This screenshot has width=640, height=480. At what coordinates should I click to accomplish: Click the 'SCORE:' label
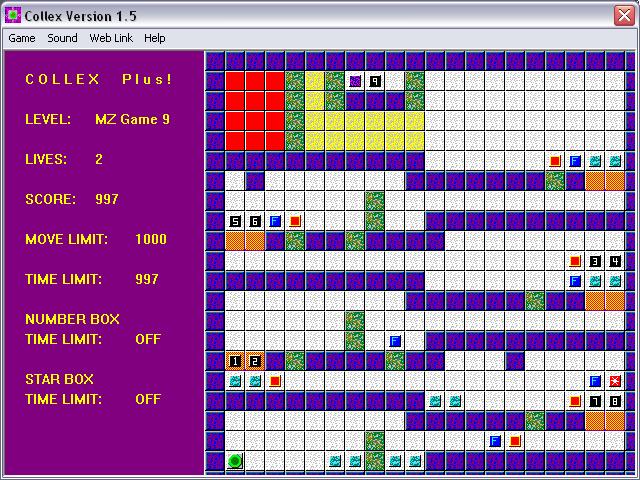[51, 199]
